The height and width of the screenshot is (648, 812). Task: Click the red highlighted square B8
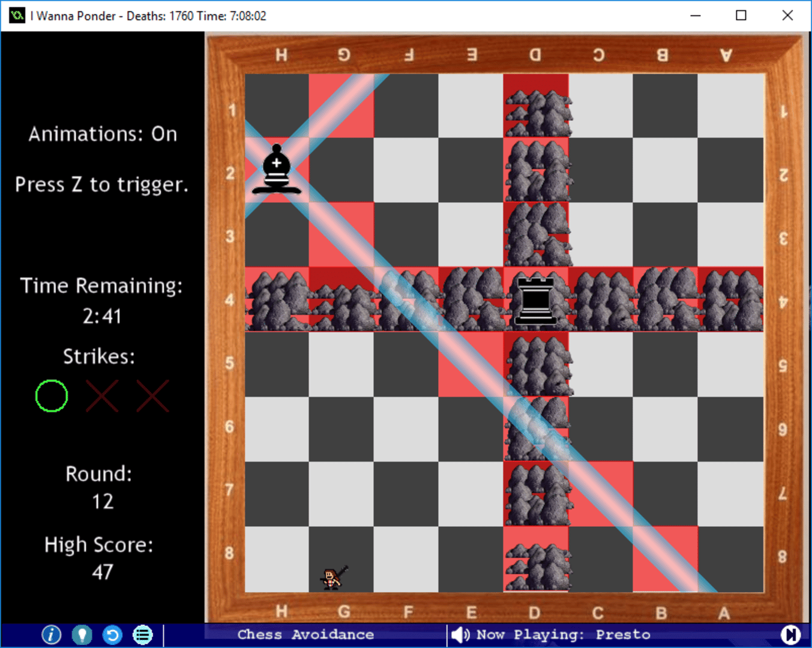tap(665, 559)
